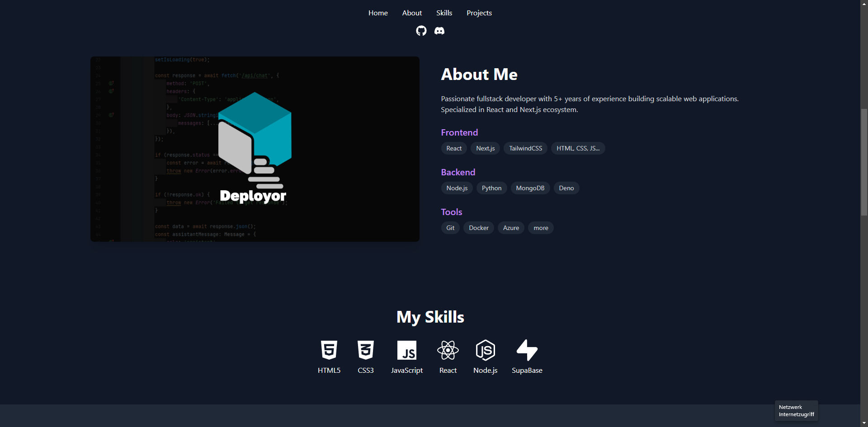Open Projects in the navigation
This screenshot has height=427, width=868.
[479, 13]
